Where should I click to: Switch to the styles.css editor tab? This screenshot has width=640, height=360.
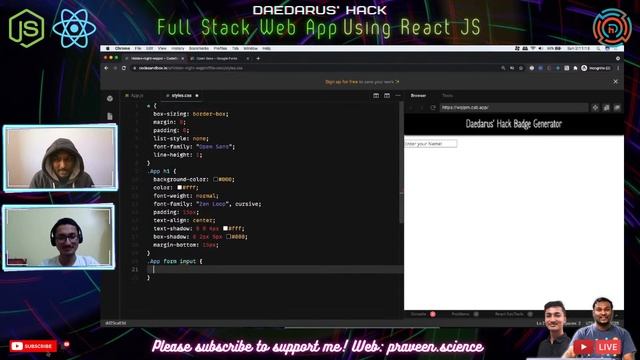[x=182, y=96]
